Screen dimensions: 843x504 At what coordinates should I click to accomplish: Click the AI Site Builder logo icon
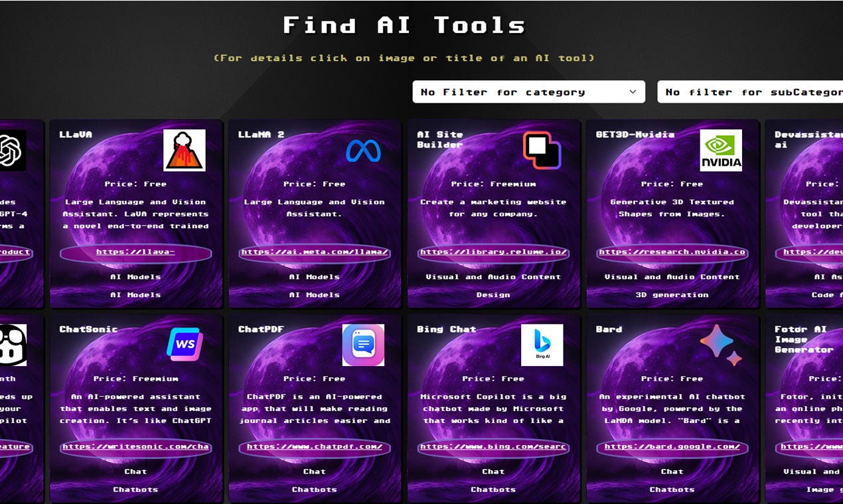coord(542,151)
